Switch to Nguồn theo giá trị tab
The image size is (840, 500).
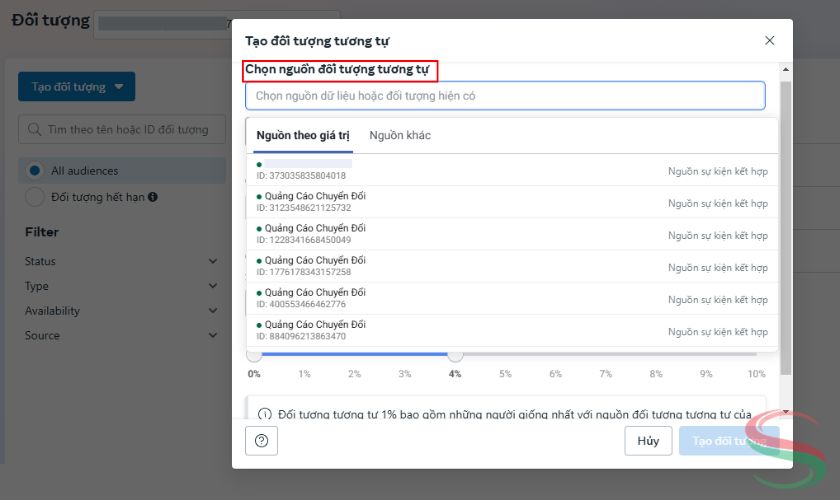(x=302, y=135)
